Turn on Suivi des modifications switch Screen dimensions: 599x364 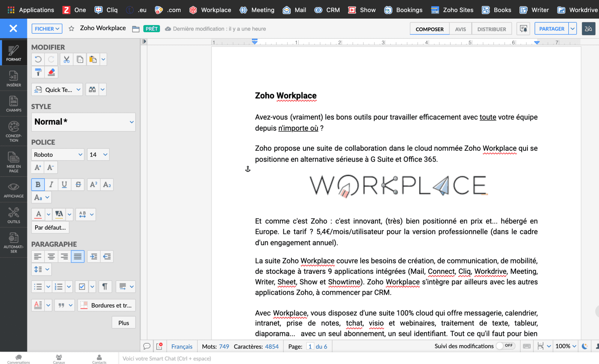[x=505, y=346]
